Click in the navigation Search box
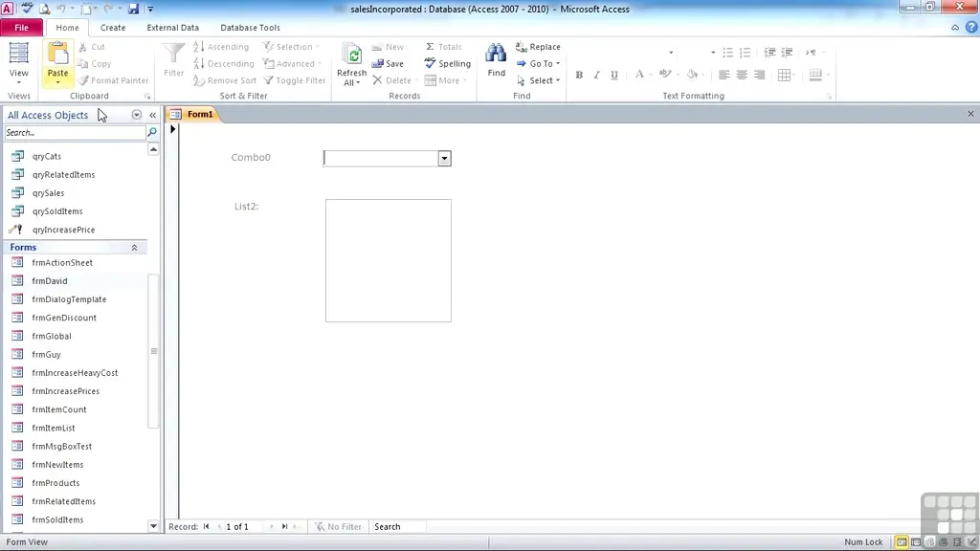Screen dimensions: 980x551 click(75, 132)
